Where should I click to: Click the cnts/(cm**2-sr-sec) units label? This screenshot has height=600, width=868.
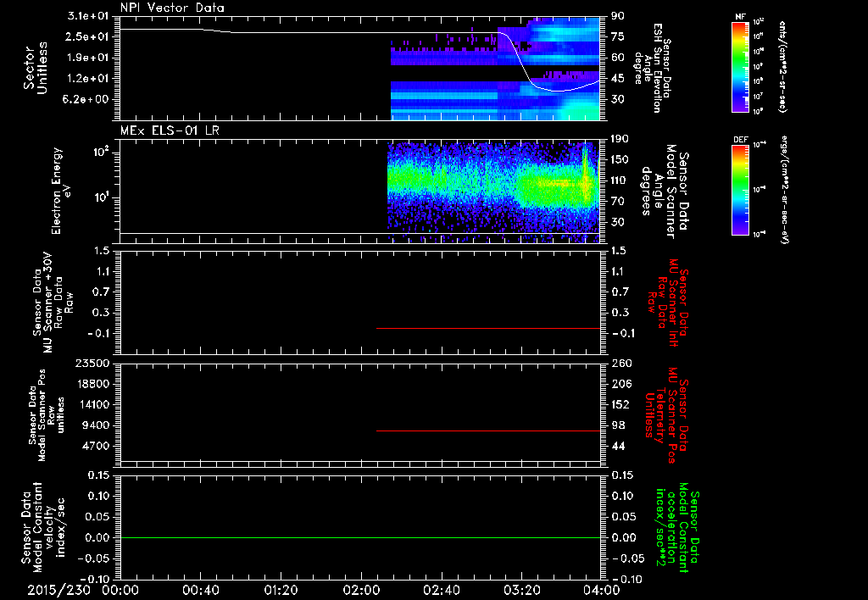(782, 66)
